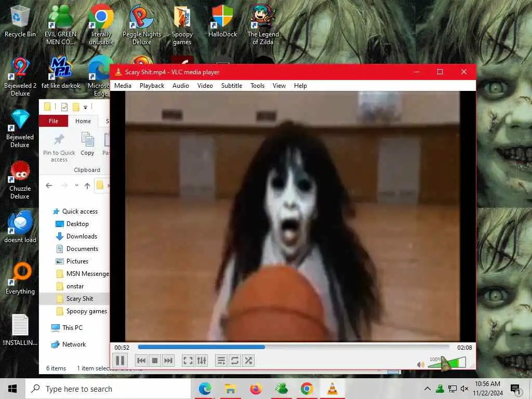Open the Video menu in VLC
This screenshot has height=399, width=532.
[205, 86]
